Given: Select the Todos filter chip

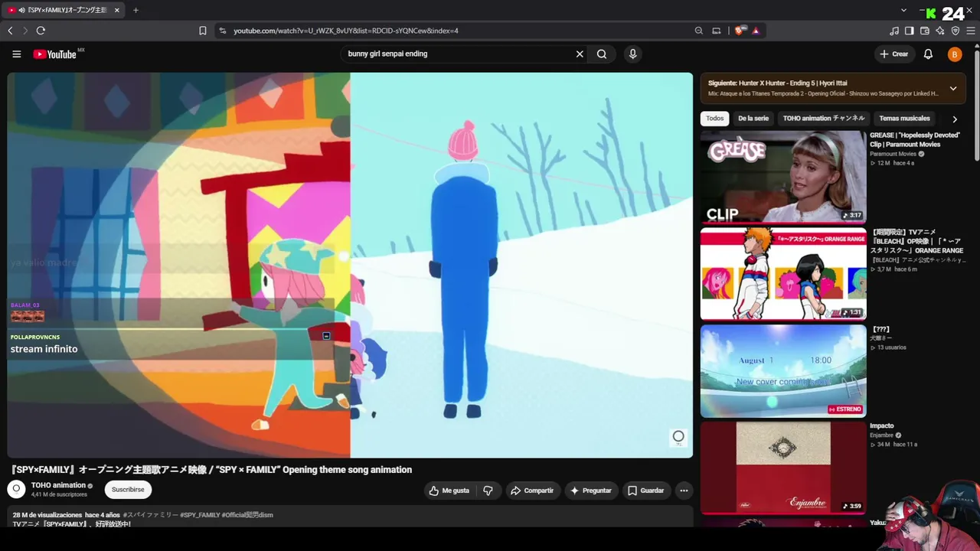Looking at the screenshot, I should (x=714, y=119).
